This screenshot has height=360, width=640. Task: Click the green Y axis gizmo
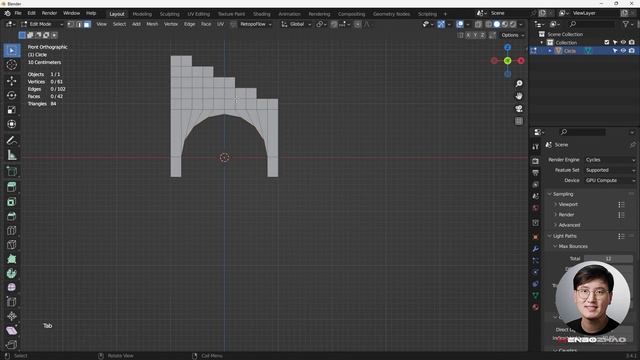tap(507, 61)
